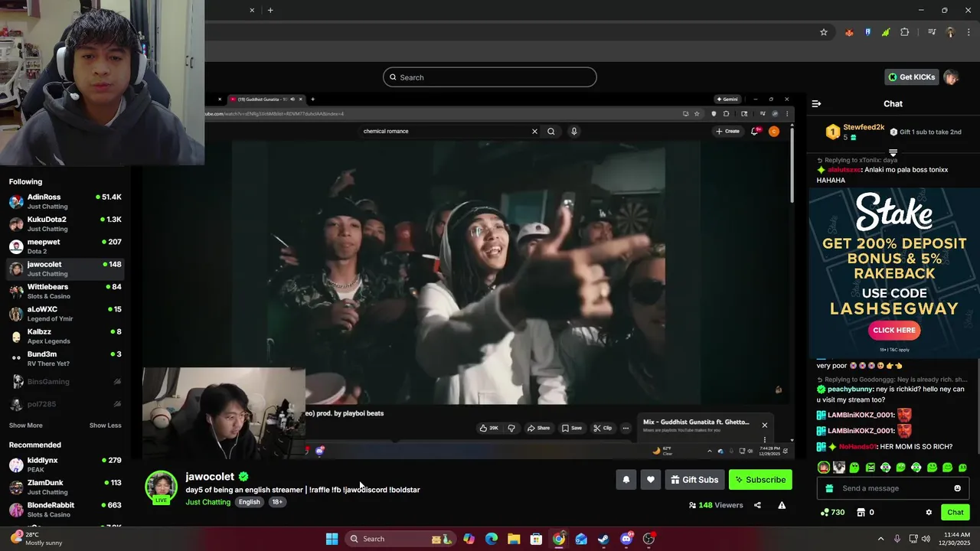
Task: Click the Gift Subs button
Action: coord(694,480)
